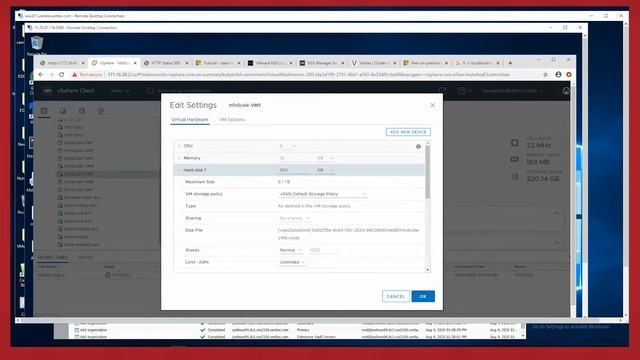Click the Not secure warning icon
The height and width of the screenshot is (360, 640).
[x=74, y=75]
